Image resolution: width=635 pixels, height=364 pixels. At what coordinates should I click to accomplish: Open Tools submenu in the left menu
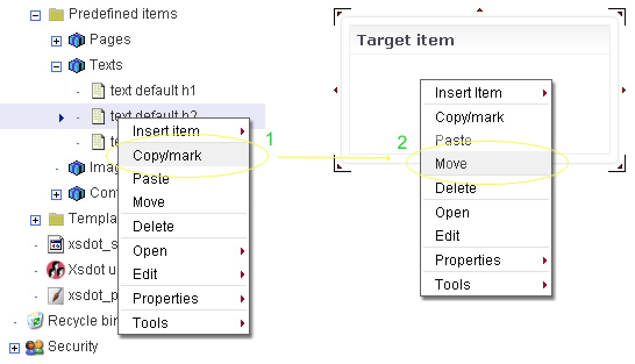[151, 323]
